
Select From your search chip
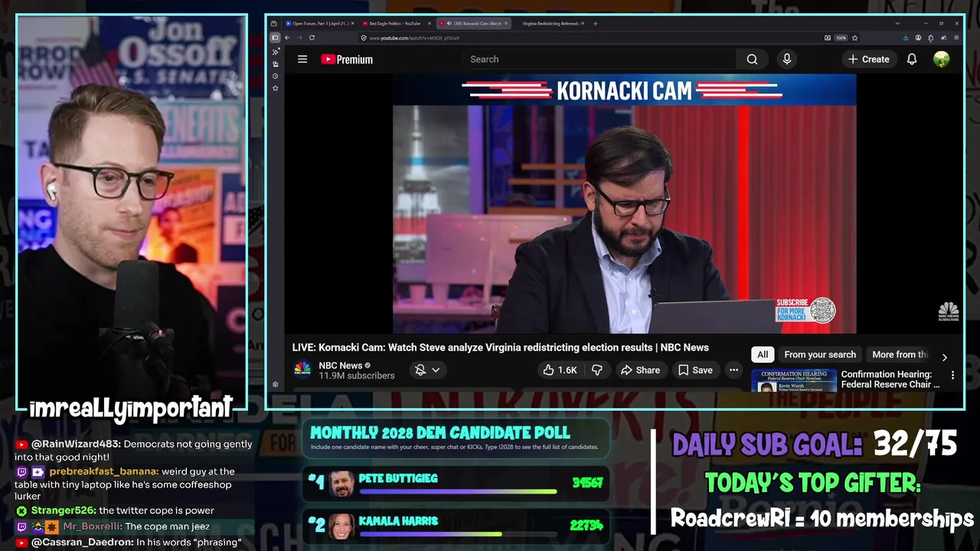tap(820, 354)
